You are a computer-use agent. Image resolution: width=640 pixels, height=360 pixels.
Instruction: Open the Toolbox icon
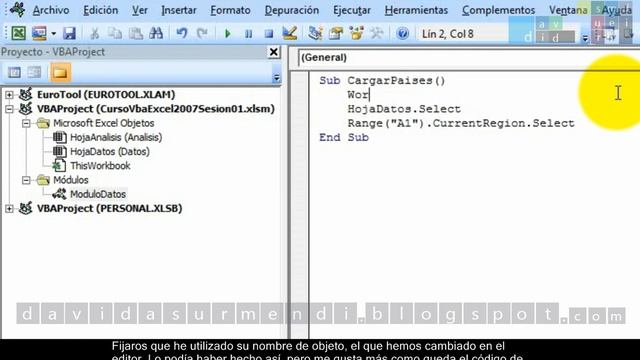point(377,33)
